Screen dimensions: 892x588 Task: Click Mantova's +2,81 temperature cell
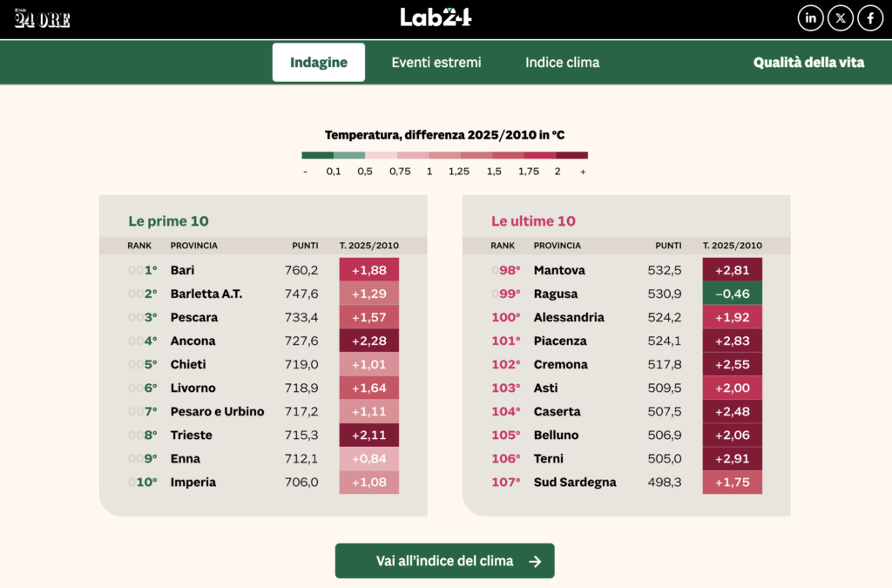coord(732,270)
